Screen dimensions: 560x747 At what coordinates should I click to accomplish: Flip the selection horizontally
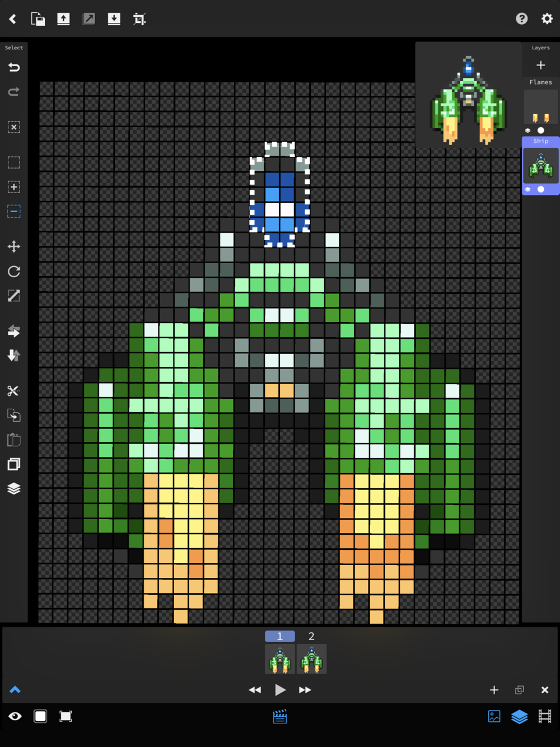tap(14, 332)
